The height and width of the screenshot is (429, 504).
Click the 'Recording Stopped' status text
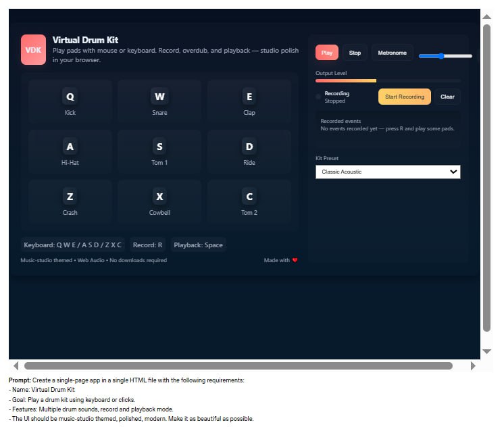(337, 97)
